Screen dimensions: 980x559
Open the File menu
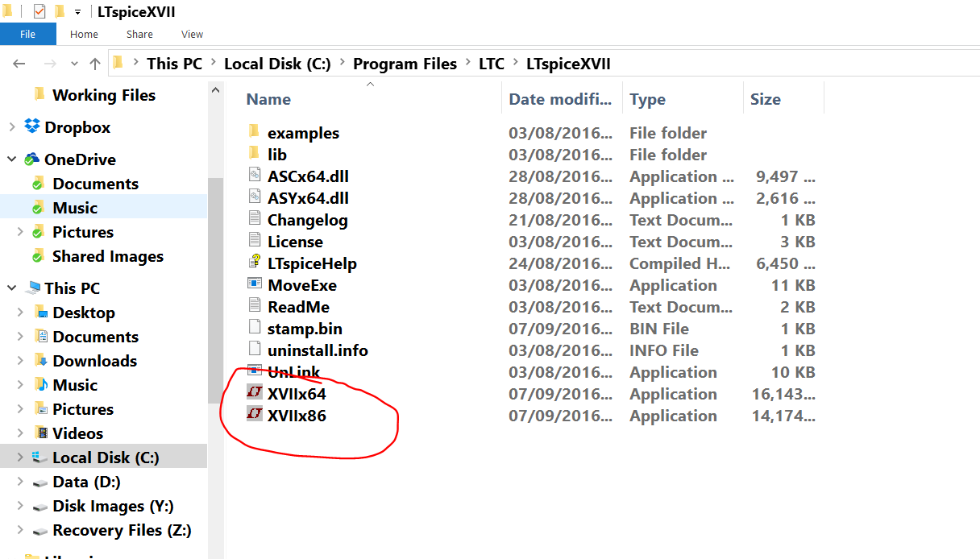(28, 34)
